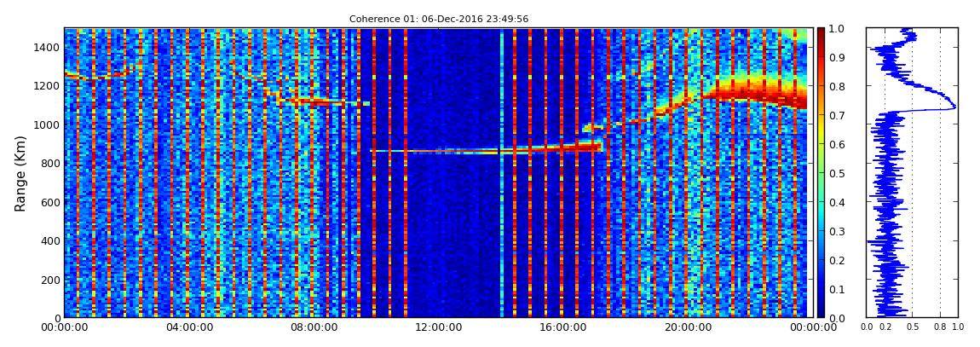Click the red coherence echo band near 1150 km
Viewport: 980px width, 347px height.
753,93
